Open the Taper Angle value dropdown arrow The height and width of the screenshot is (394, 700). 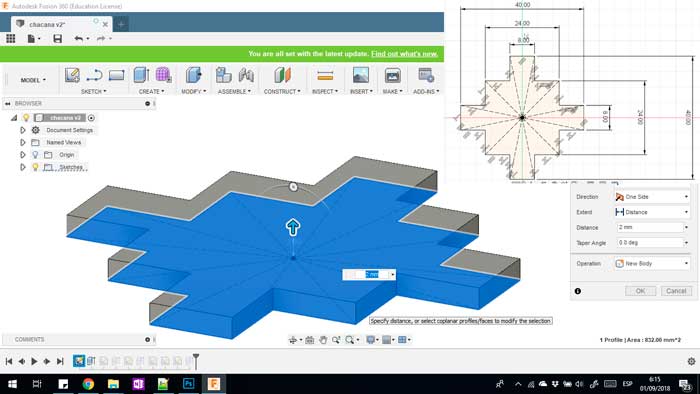point(687,243)
